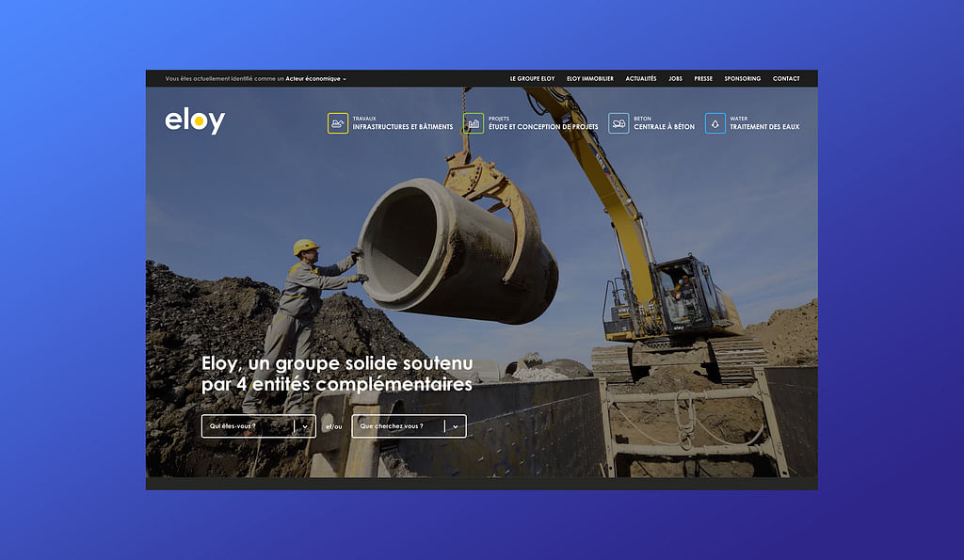The height and width of the screenshot is (560, 964).
Task: Expand the Acteur économique identity selector
Action: [316, 79]
